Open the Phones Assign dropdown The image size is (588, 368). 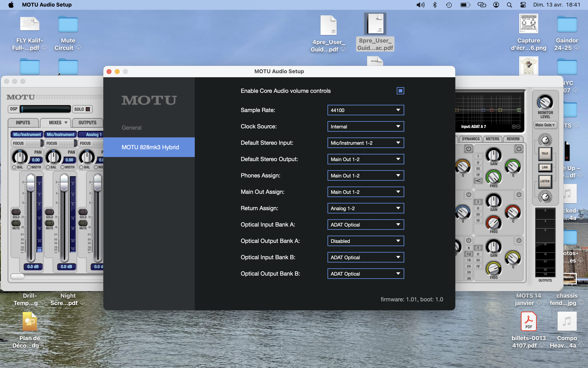point(366,175)
